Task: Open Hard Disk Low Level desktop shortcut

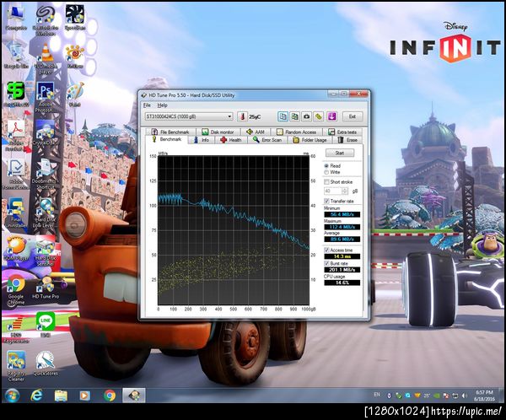Action: click(x=46, y=213)
